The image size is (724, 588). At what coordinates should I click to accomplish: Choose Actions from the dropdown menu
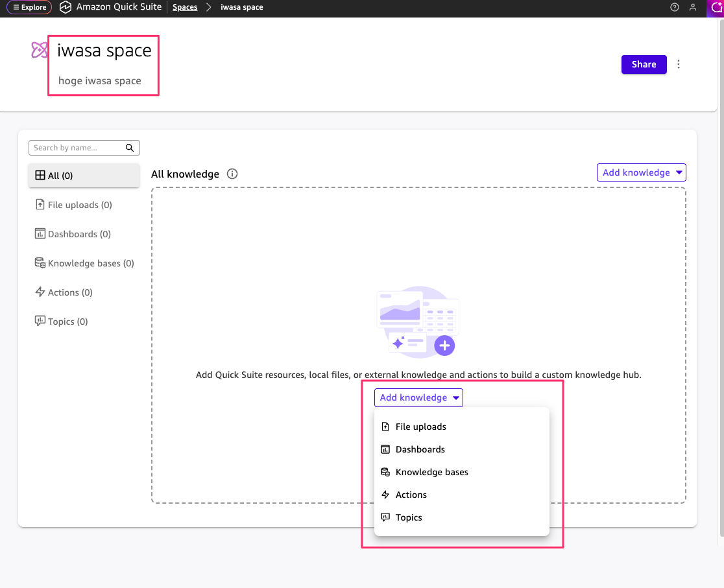pos(462,494)
